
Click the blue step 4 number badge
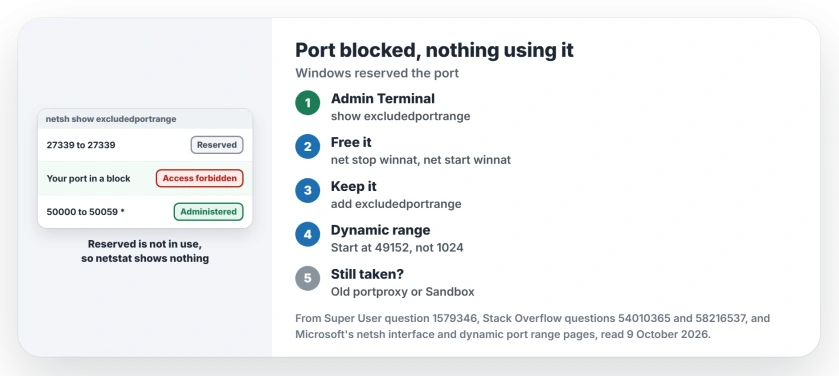tap(308, 234)
